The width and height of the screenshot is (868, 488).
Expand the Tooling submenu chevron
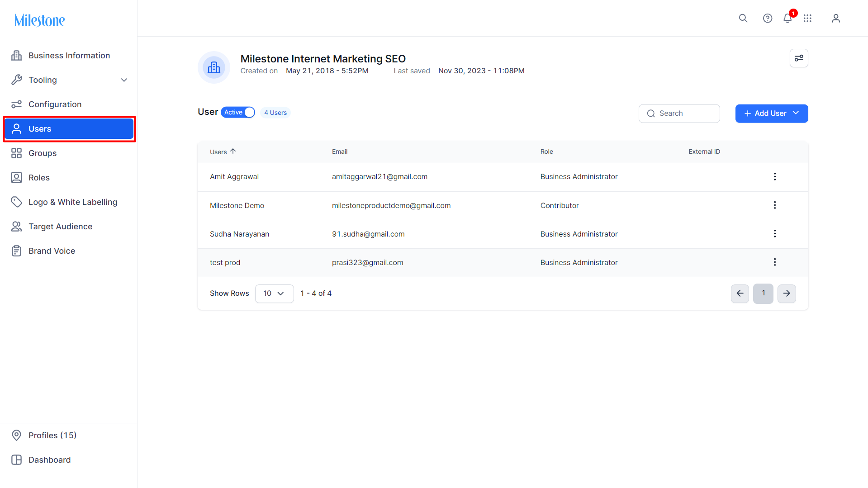pos(124,80)
